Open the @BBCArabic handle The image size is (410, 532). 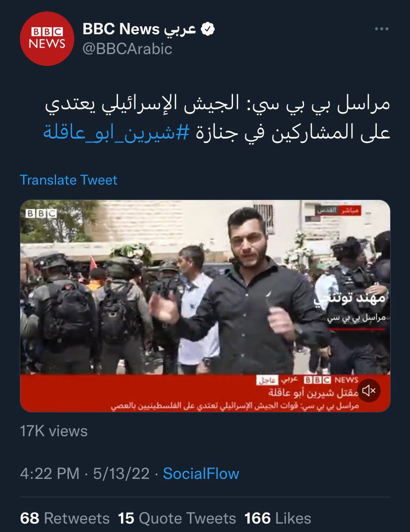pos(127,49)
